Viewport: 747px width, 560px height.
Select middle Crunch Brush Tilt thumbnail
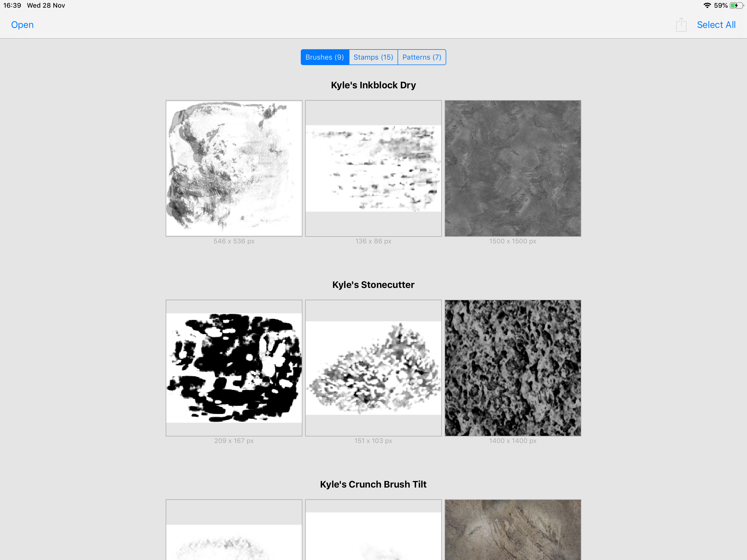(373, 530)
